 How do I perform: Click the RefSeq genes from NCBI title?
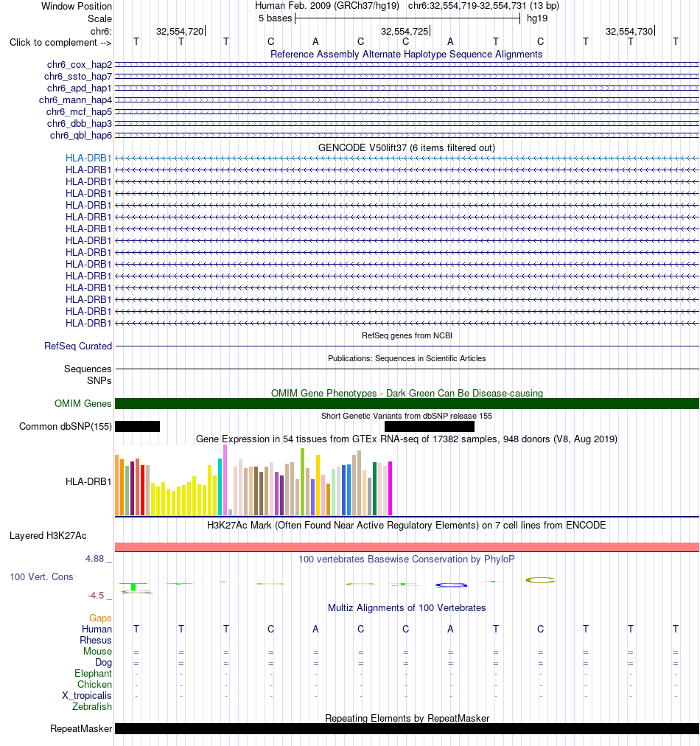click(407, 335)
